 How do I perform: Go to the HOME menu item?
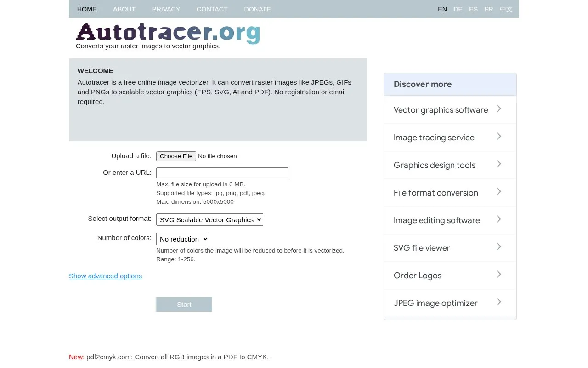pyautogui.click(x=87, y=9)
